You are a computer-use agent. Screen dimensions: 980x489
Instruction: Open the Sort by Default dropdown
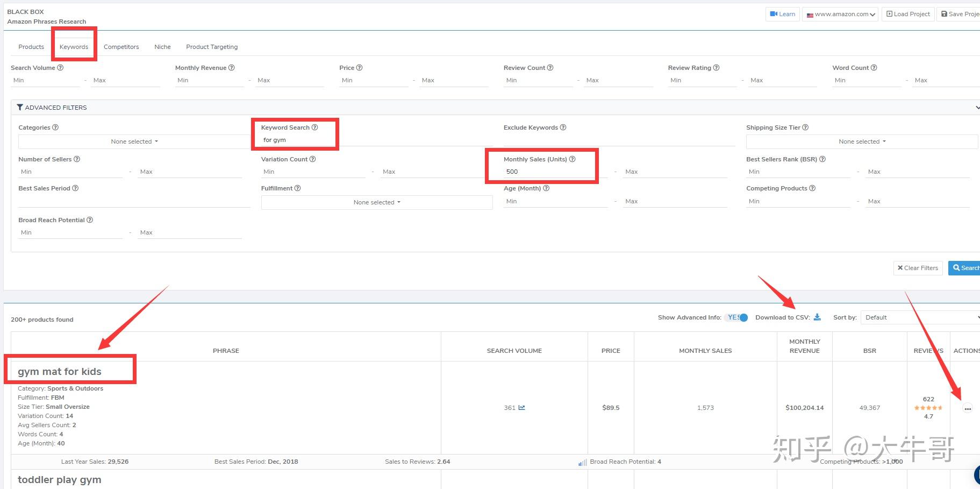(920, 317)
